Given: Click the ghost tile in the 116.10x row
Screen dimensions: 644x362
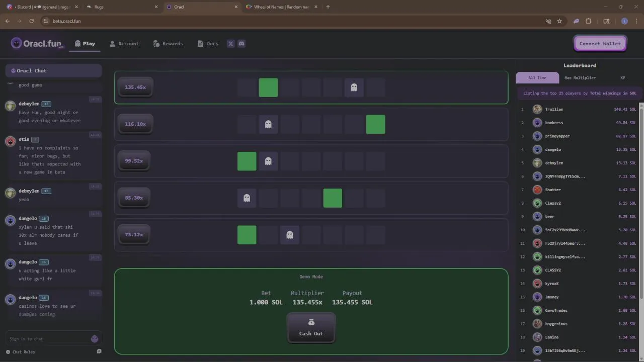Looking at the screenshot, I should (268, 124).
